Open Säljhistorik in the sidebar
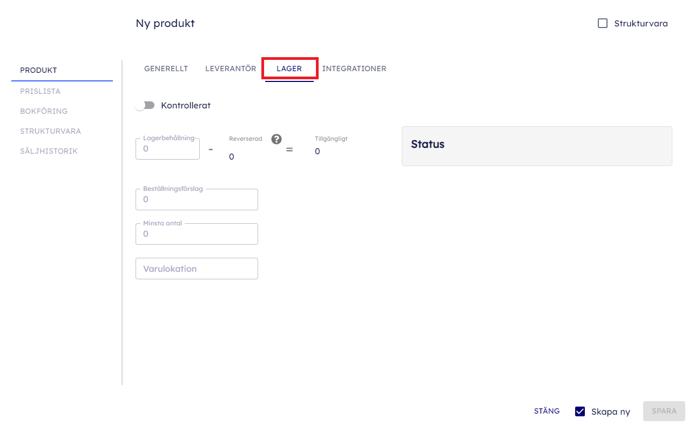 click(48, 151)
